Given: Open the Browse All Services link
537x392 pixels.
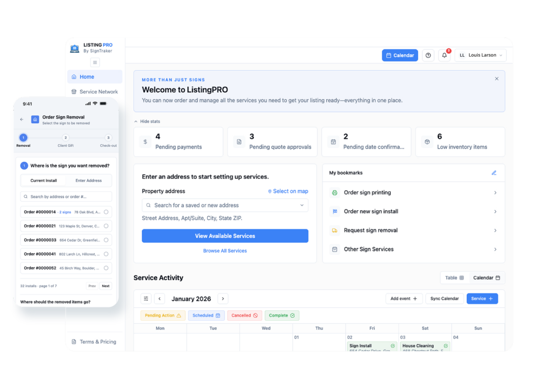Looking at the screenshot, I should (225, 251).
